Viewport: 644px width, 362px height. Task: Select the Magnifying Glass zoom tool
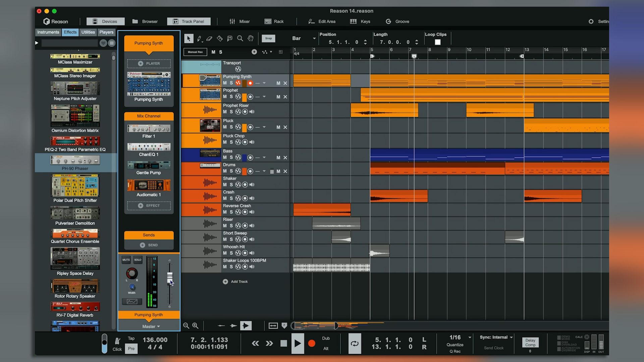(240, 38)
